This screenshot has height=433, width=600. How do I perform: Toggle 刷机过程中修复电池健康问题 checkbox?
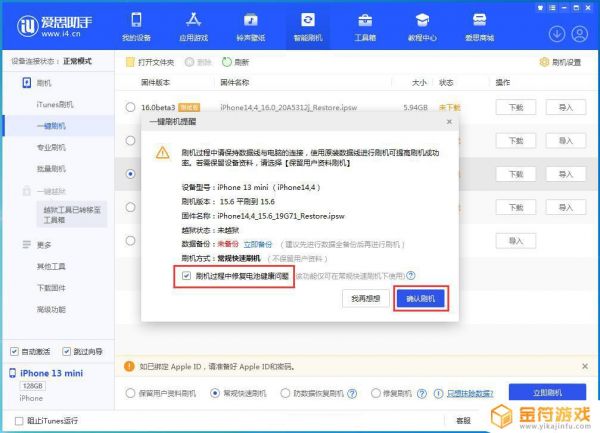(186, 275)
